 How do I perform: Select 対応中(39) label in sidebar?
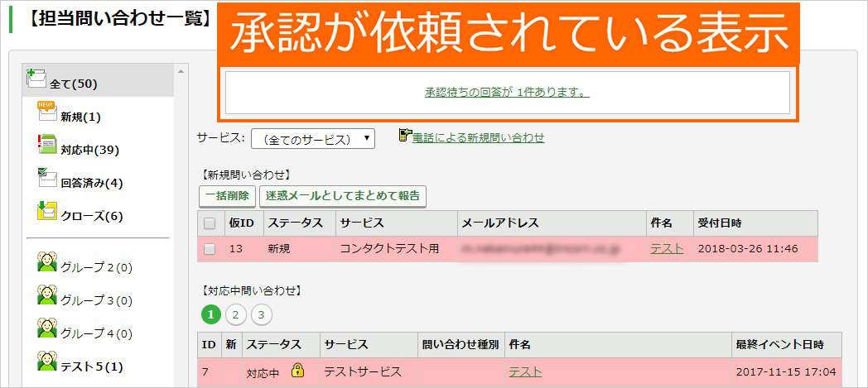pyautogui.click(x=90, y=151)
